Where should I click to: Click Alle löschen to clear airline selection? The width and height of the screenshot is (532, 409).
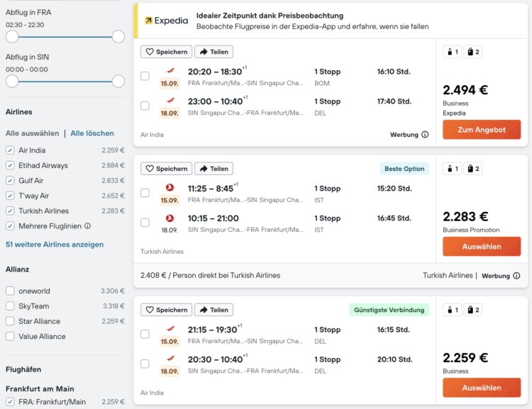[x=92, y=133]
